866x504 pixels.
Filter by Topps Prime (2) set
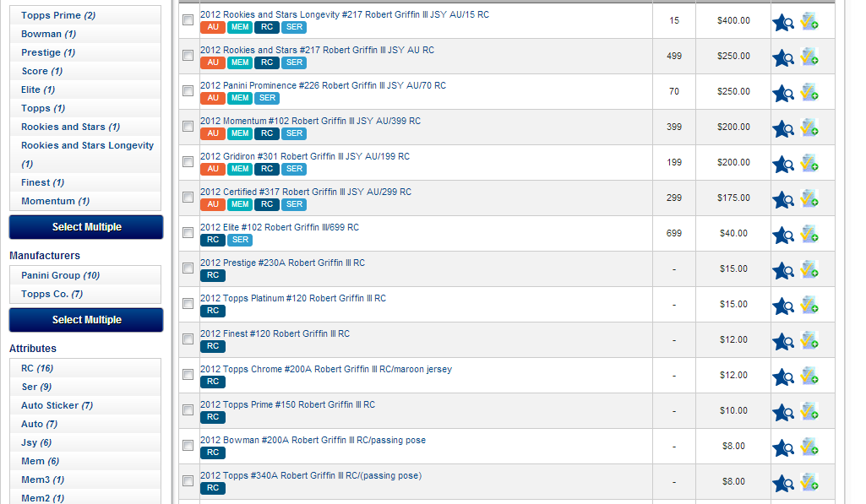coord(58,15)
